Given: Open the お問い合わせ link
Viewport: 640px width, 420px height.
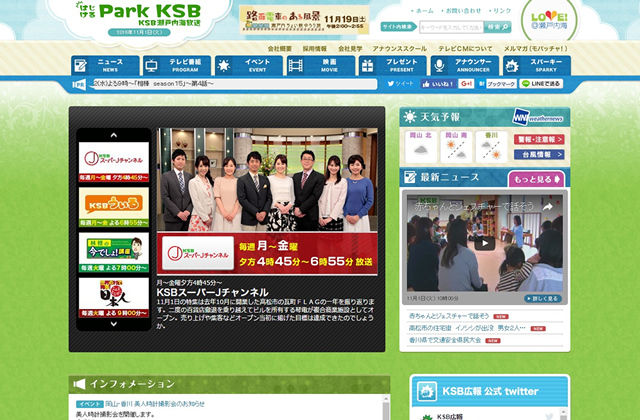Looking at the screenshot, I should tap(461, 11).
